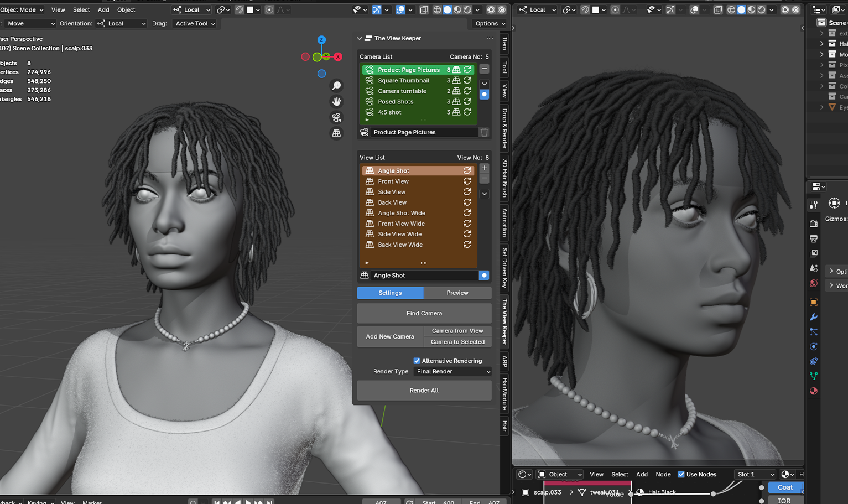
Task: Collapse The View Keeper panel header
Action: pyautogui.click(x=360, y=38)
